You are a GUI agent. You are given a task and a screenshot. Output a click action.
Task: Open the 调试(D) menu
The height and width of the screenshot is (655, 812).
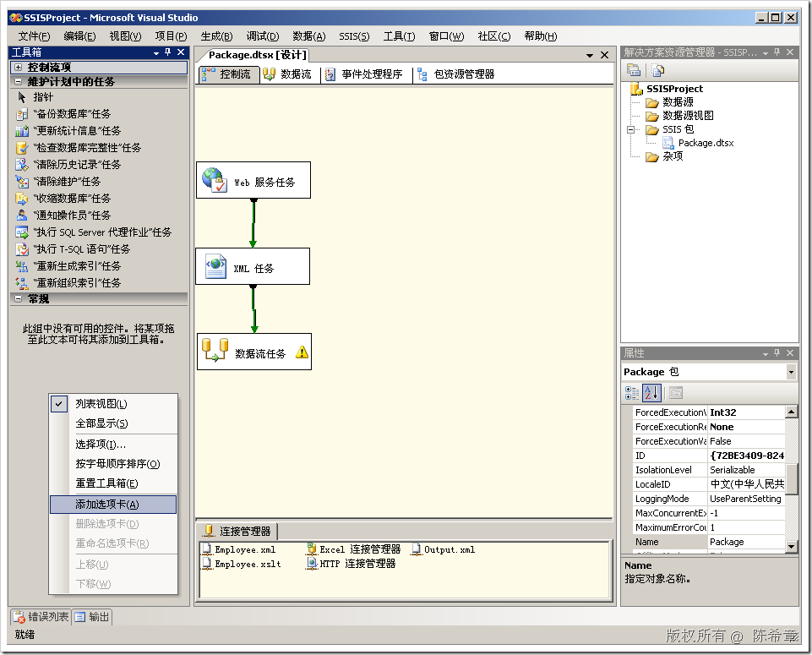[x=263, y=36]
